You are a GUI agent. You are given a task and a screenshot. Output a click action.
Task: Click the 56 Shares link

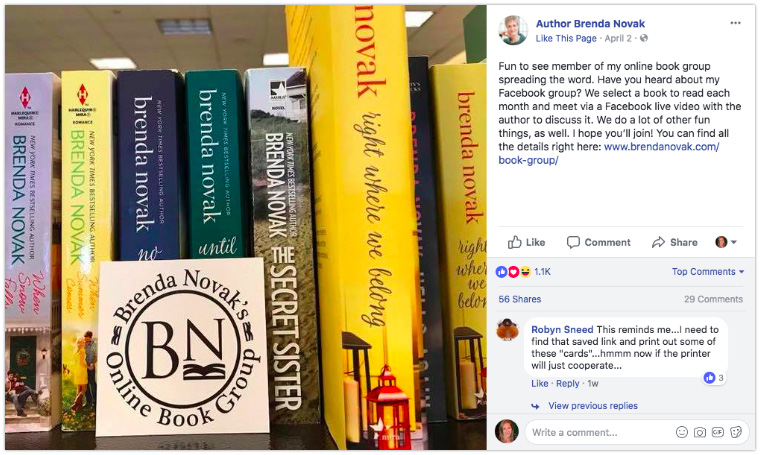pyautogui.click(x=520, y=299)
